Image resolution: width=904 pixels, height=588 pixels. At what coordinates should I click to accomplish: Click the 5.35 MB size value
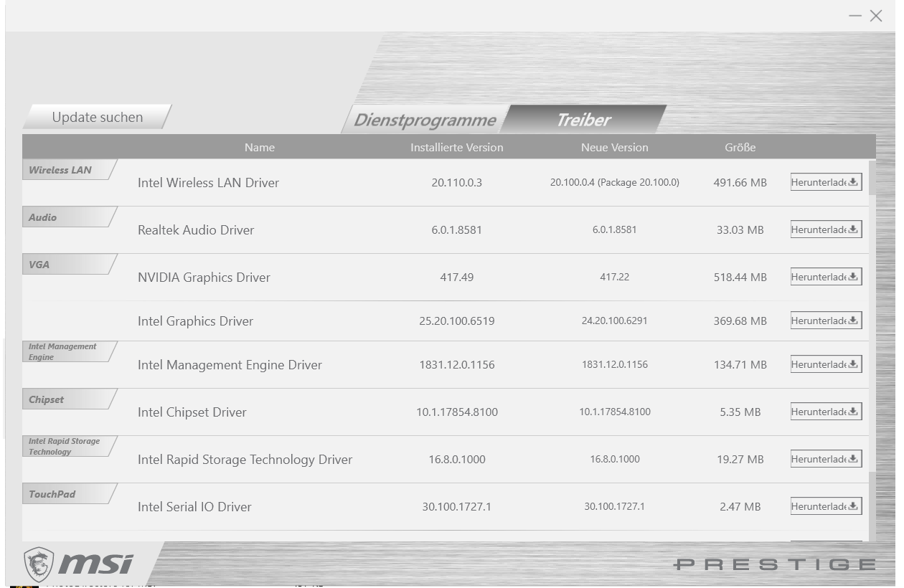(x=740, y=412)
